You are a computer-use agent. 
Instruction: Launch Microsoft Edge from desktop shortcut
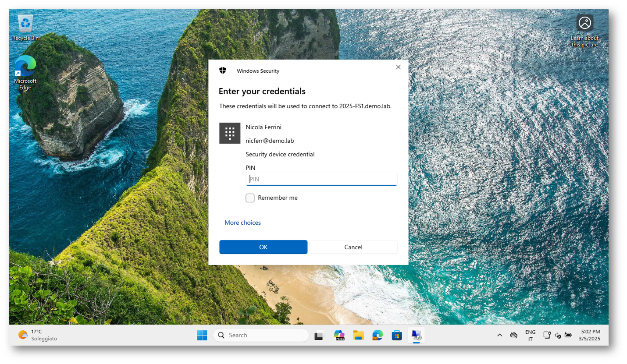(x=25, y=73)
